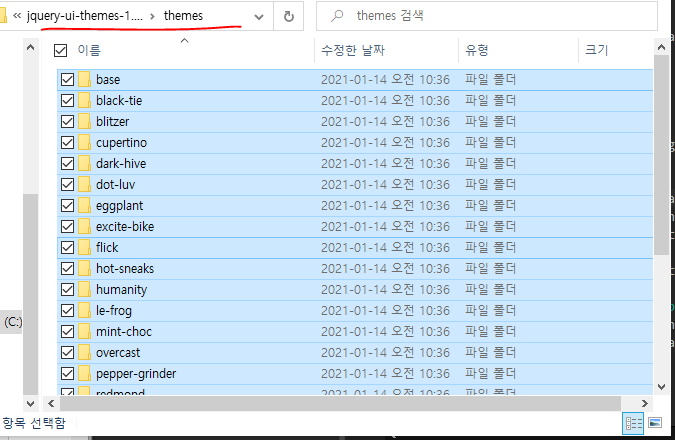Click file list scrollbar up arrow

[661, 48]
